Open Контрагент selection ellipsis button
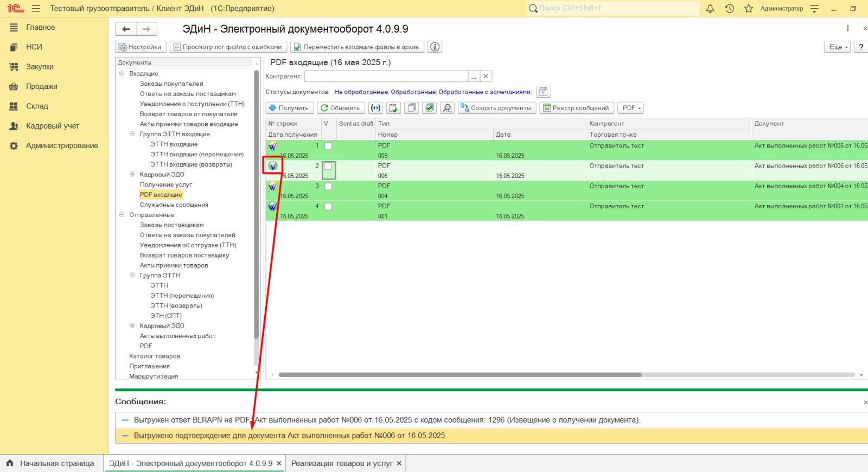Screen dimensions: 868x472 coord(474,76)
